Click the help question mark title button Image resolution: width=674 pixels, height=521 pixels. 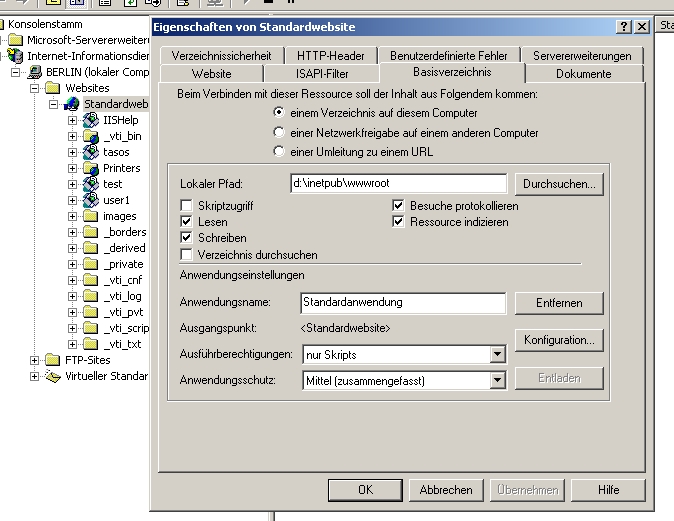click(x=624, y=27)
